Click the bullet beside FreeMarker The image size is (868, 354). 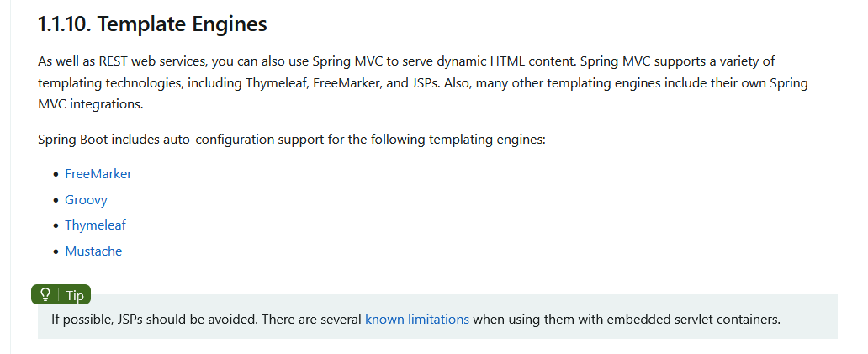[x=56, y=174]
